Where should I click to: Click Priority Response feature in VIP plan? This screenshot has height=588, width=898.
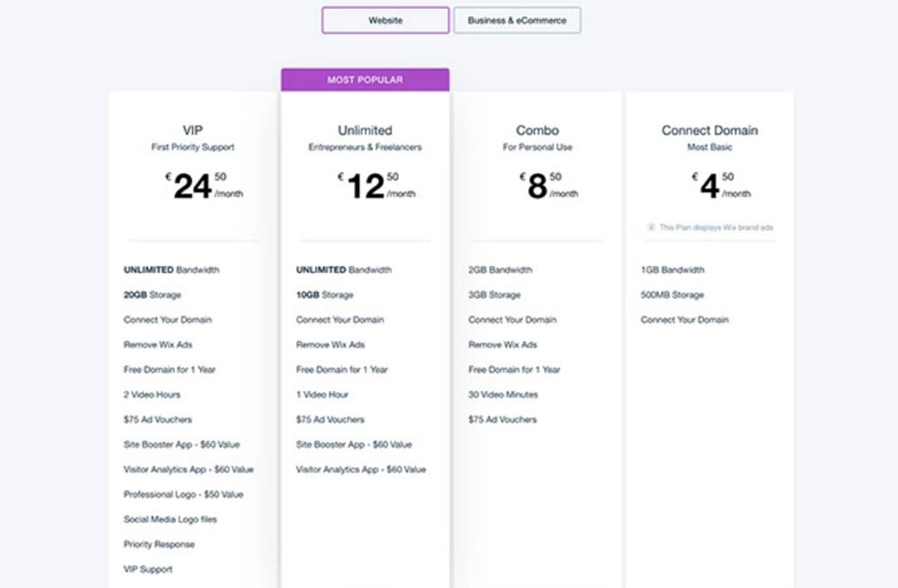[159, 545]
